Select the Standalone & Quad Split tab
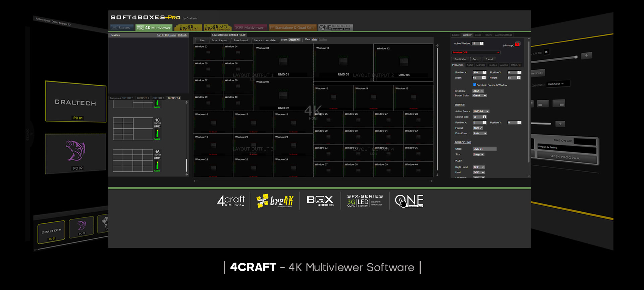 (x=292, y=28)
